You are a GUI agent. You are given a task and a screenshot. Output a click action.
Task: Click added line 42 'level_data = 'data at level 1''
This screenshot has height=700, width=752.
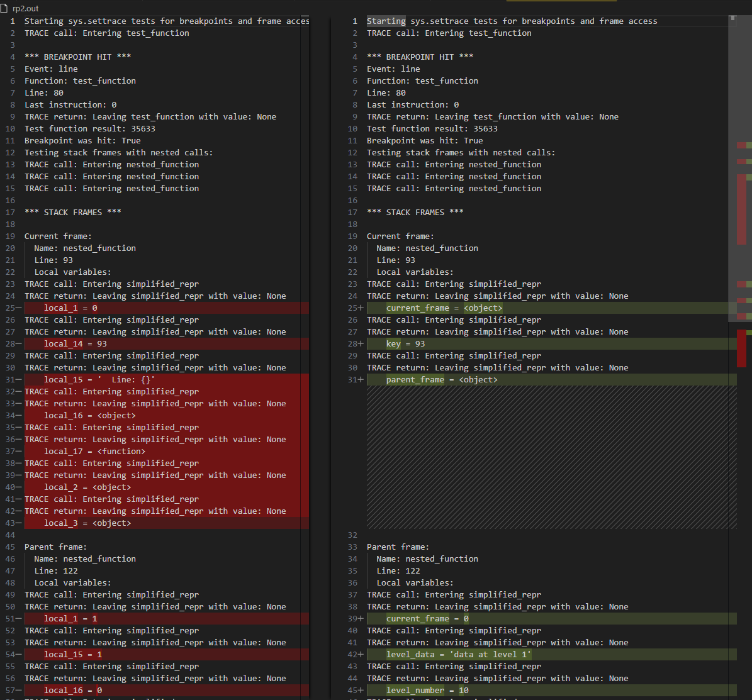click(x=551, y=655)
